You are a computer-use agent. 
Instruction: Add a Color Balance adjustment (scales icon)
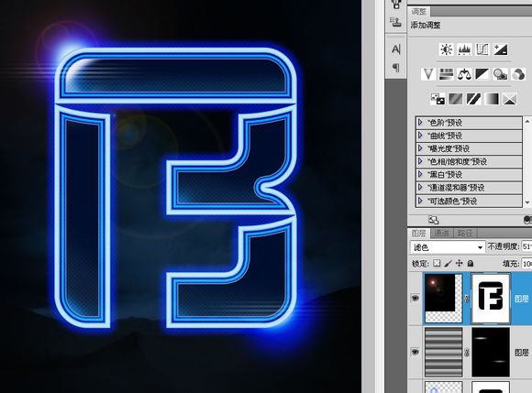pos(464,74)
